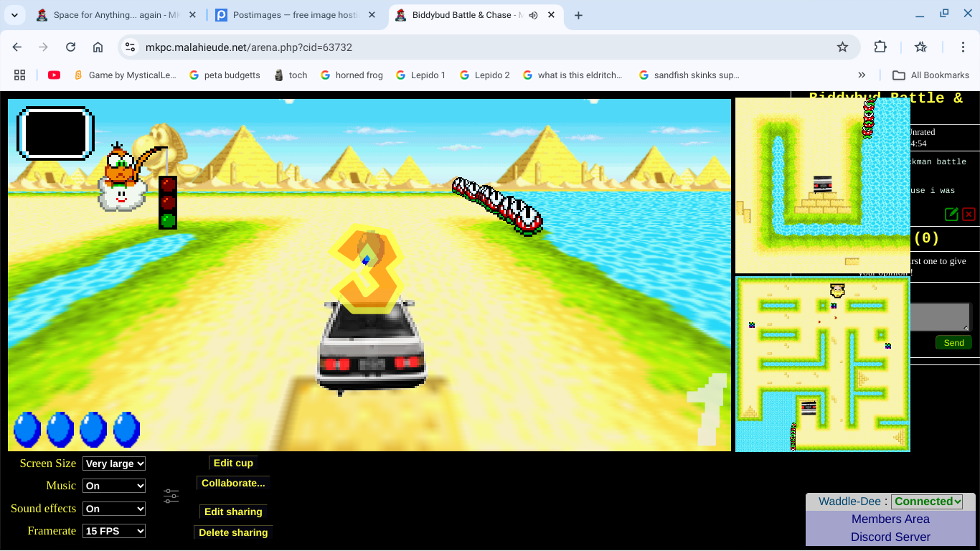
Task: Click the comment text area
Action: pos(941,317)
